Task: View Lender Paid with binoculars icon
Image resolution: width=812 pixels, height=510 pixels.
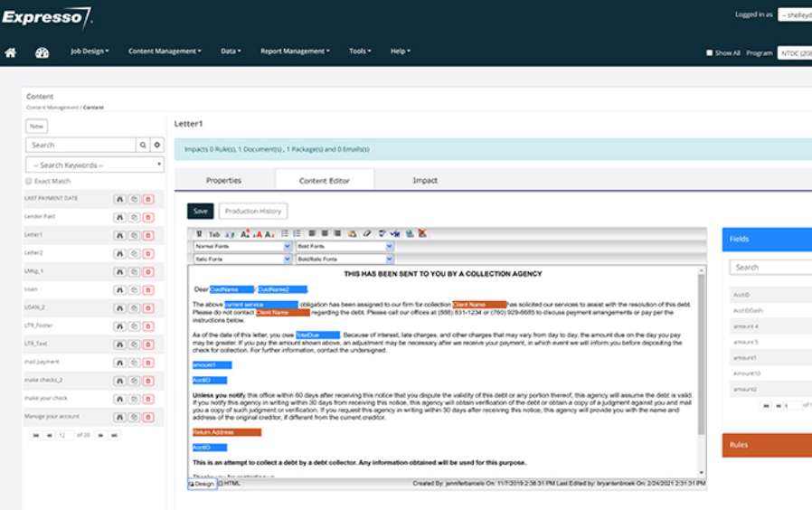Action: (x=119, y=217)
